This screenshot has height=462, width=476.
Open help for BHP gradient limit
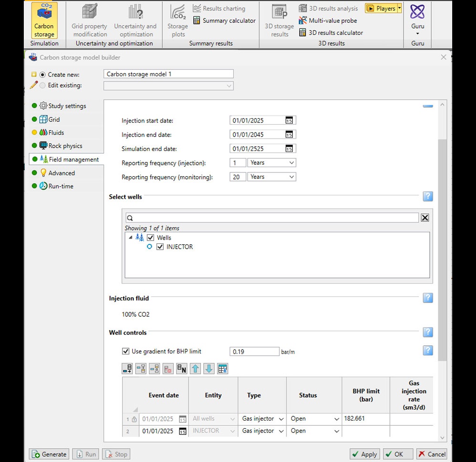pos(428,351)
